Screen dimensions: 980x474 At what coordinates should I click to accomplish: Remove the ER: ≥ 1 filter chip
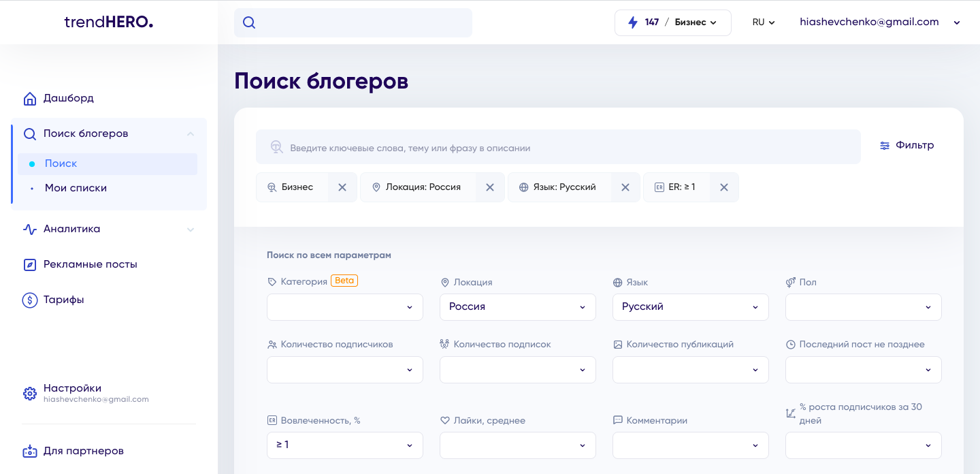point(724,187)
